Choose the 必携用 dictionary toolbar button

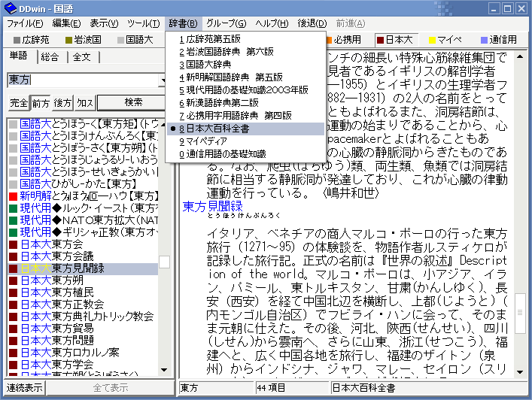pos(343,40)
